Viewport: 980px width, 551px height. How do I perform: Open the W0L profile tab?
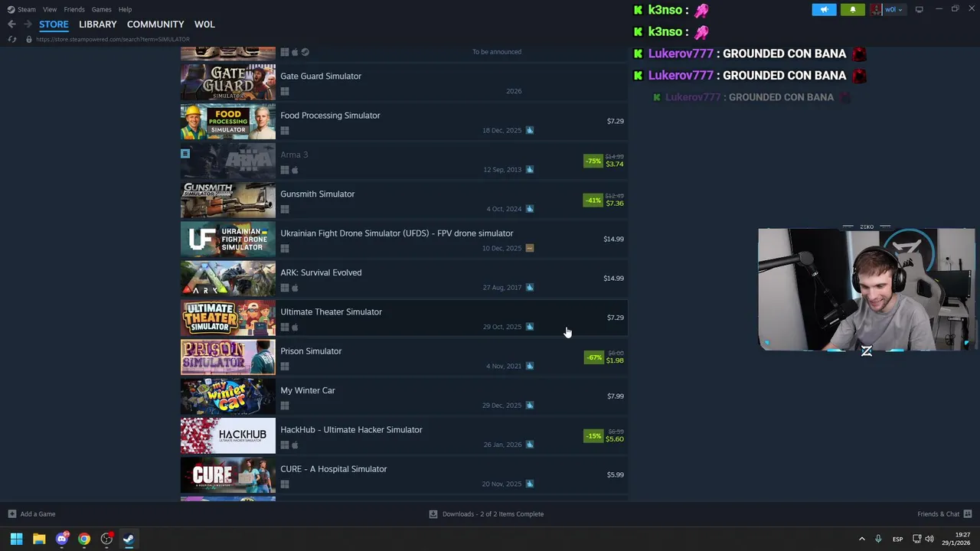tap(204, 24)
